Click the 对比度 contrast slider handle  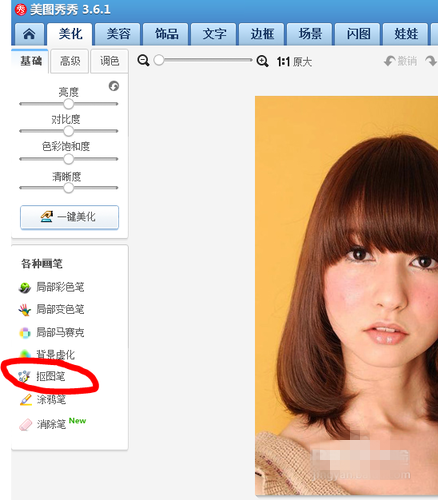[69, 131]
